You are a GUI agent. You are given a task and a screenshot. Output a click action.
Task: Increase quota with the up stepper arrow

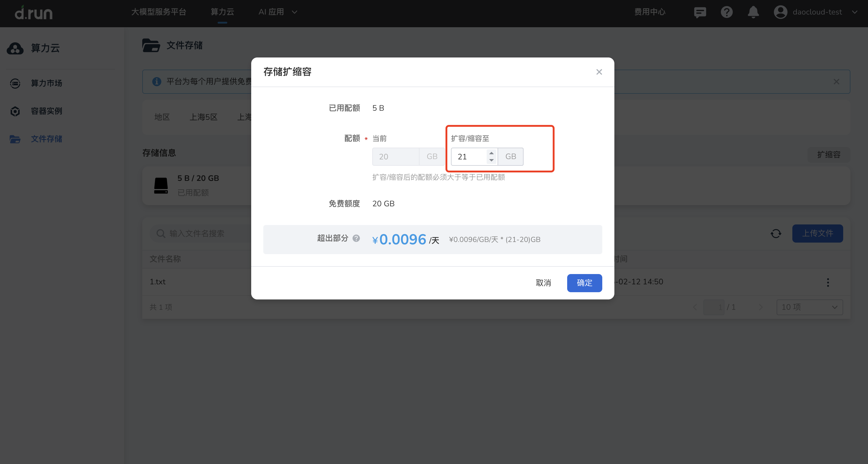click(x=491, y=153)
